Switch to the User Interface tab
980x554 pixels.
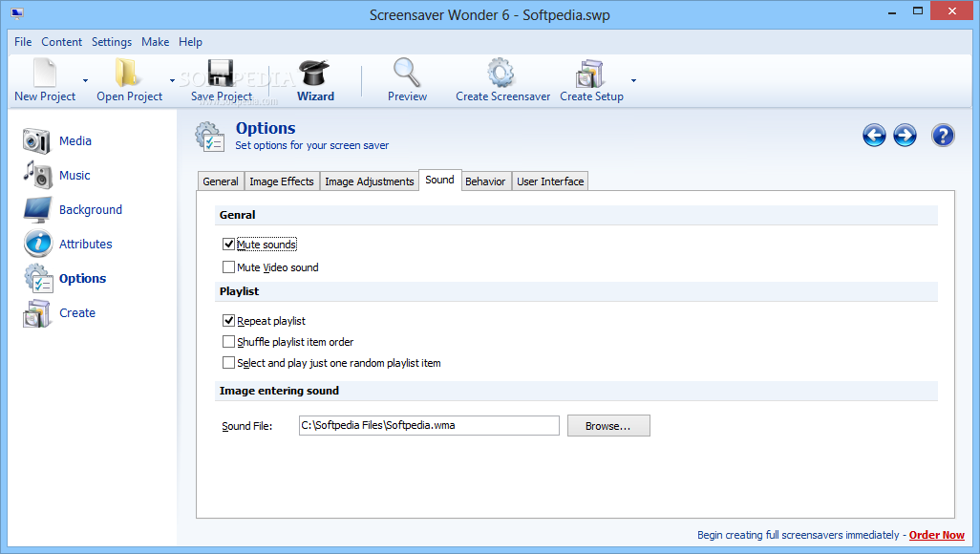(x=550, y=181)
